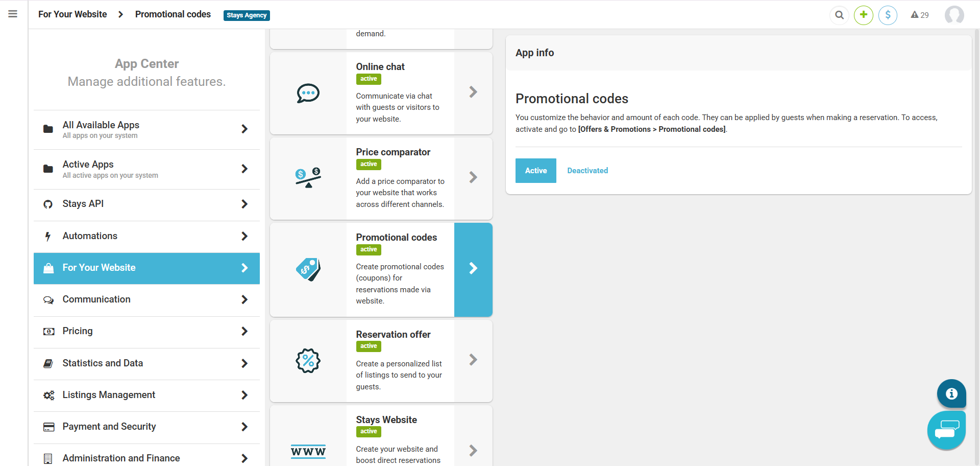
Task: Click the Promotional codes tag icon
Action: [308, 269]
